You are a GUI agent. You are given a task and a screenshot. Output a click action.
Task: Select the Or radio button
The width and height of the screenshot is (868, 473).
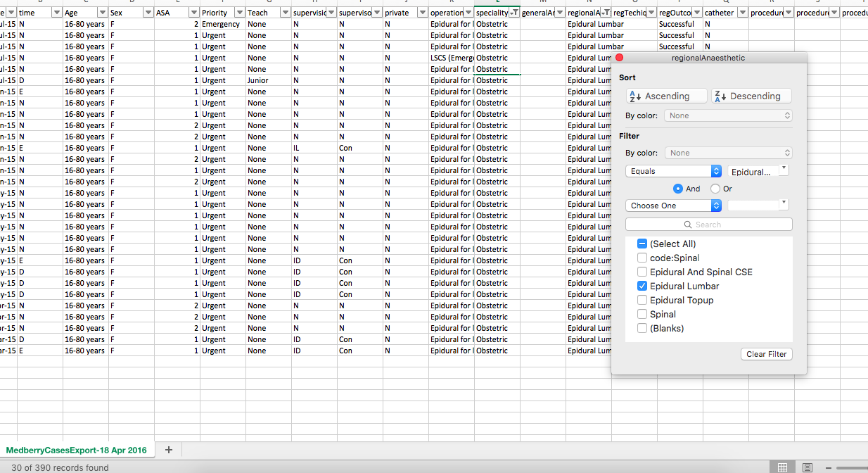click(715, 189)
